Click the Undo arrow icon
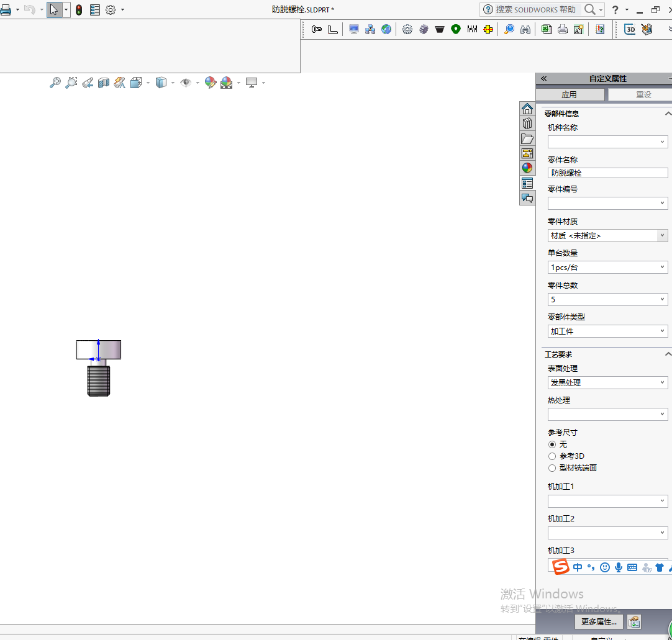 tap(30, 9)
